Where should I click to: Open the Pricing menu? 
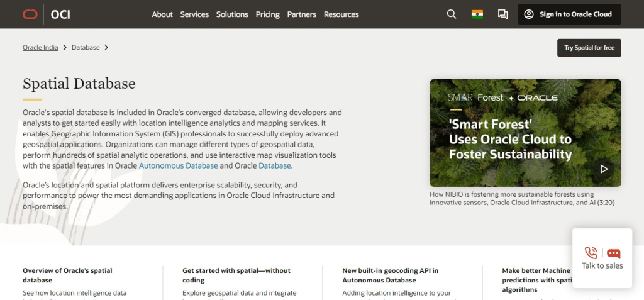pos(267,14)
